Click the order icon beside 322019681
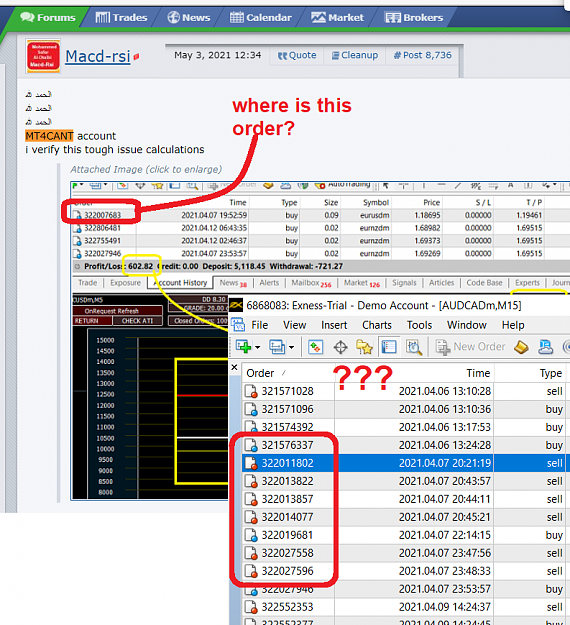Screen dimensions: 570x625 [x=251, y=535]
